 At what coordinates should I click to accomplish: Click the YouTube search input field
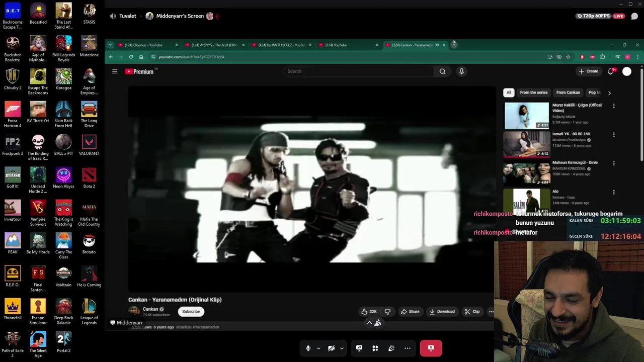[358, 71]
